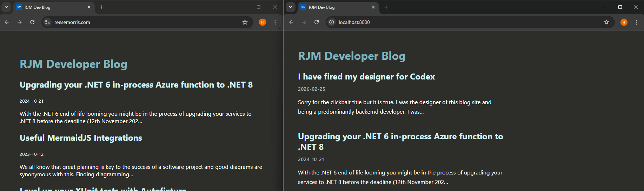The height and width of the screenshot is (191, 644).
Task: Expand tab search dropdown in right window
Action: 291,7
